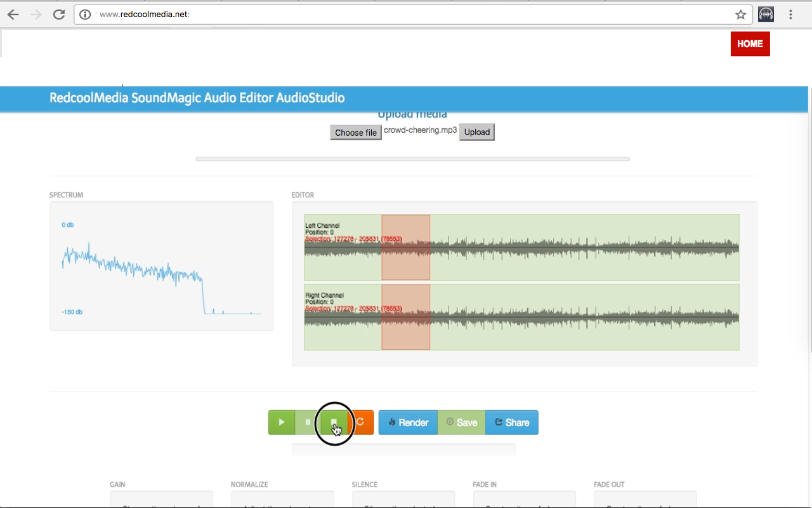Click the browser back arrow
812x508 pixels.
13,14
